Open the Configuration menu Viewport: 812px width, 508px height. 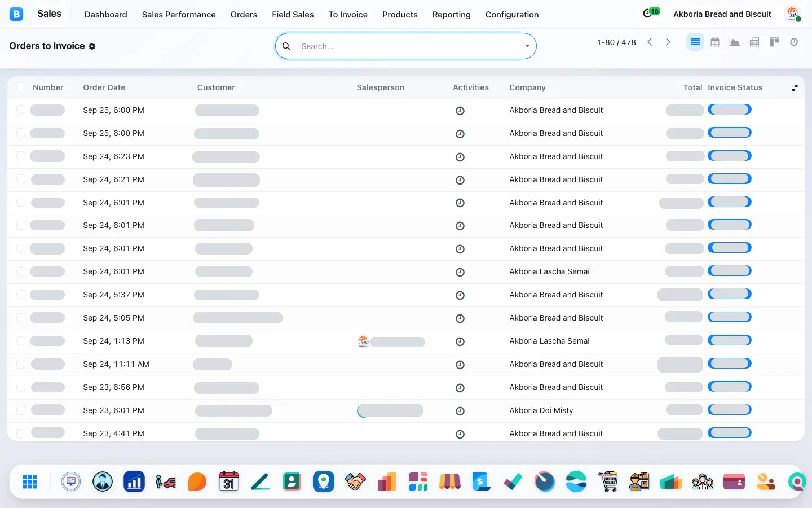pos(512,15)
